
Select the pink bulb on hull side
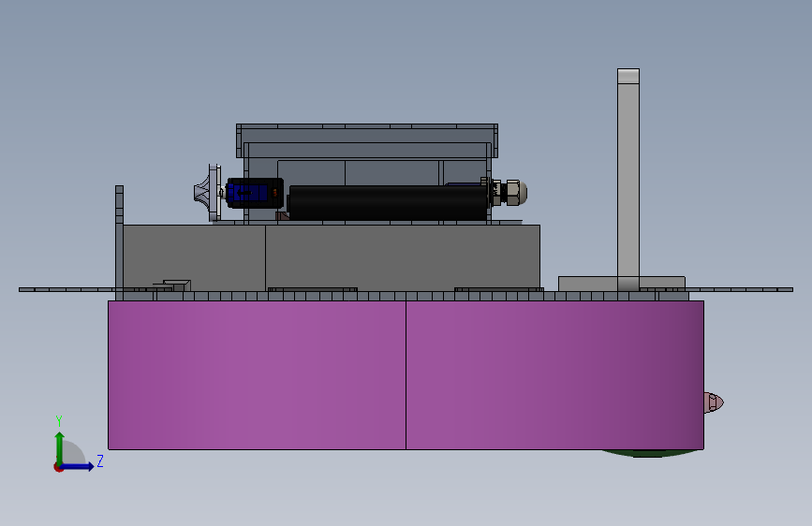[714, 402]
